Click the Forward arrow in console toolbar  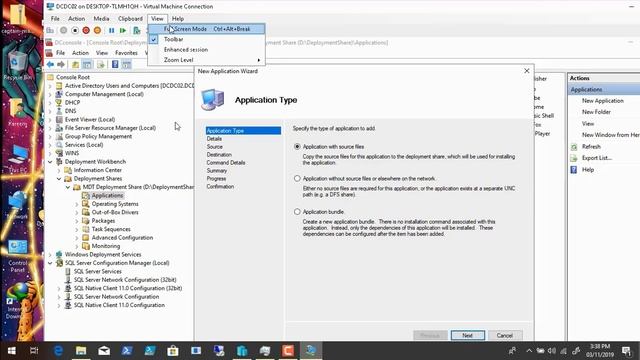61,64
